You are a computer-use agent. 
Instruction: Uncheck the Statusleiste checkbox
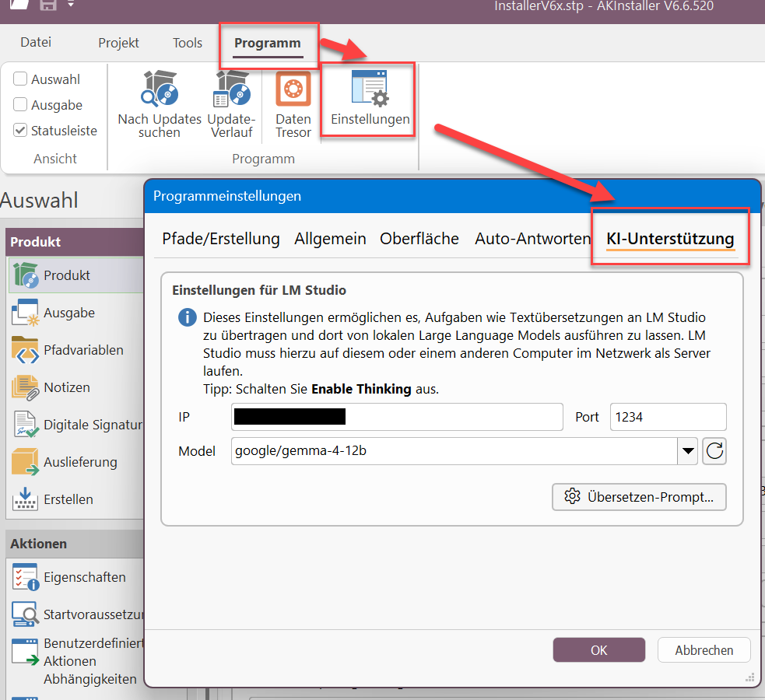point(20,130)
